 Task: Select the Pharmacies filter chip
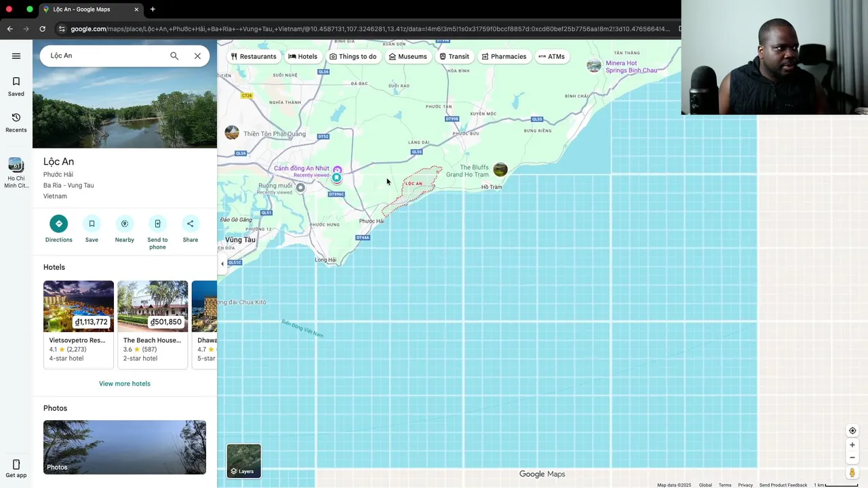[x=504, y=56]
